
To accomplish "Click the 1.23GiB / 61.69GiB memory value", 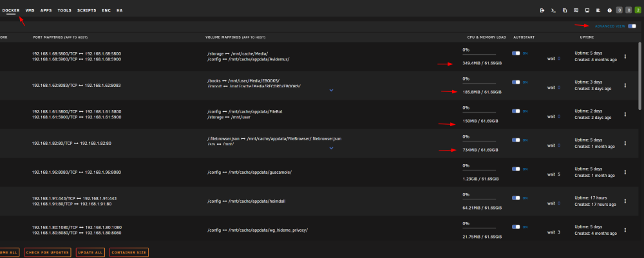I will click(x=480, y=179).
